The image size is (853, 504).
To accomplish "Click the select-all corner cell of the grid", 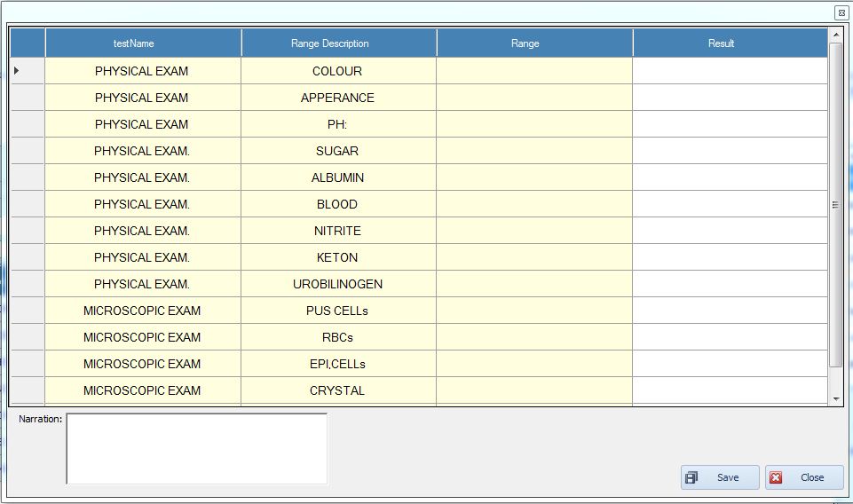I will click(28, 43).
